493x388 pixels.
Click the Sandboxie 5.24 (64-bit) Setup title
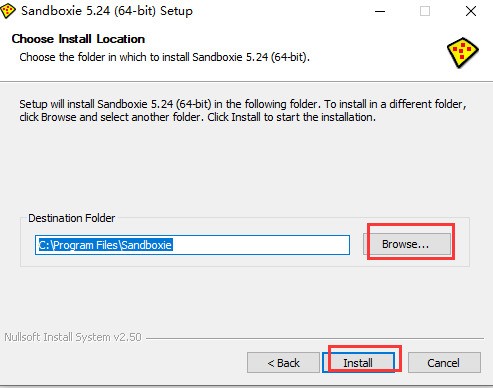tap(107, 11)
